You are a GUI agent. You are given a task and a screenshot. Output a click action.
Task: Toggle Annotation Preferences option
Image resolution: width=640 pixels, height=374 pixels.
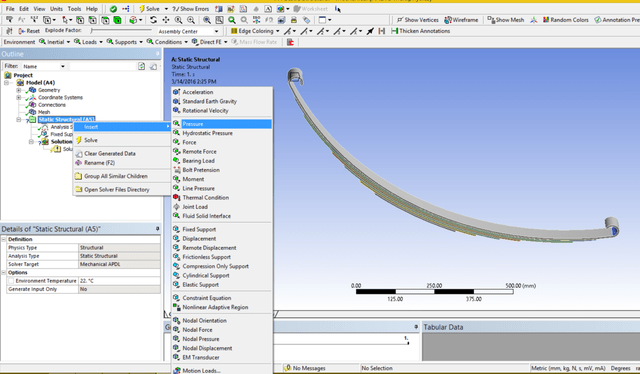coord(617,20)
